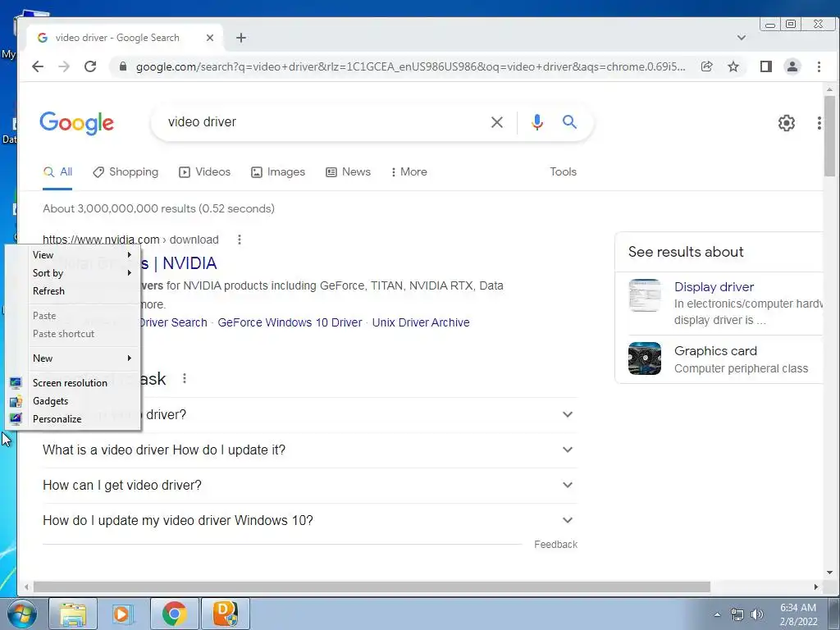The height and width of the screenshot is (630, 840).
Task: Open the taskbar clock 6:34 AM
Action: tap(798, 614)
